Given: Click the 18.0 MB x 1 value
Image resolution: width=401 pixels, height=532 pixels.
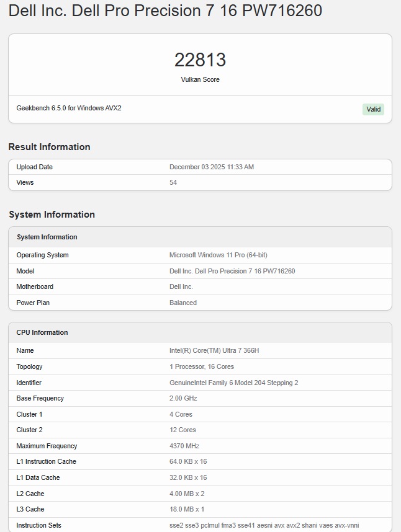Looking at the screenshot, I should click(x=187, y=509).
